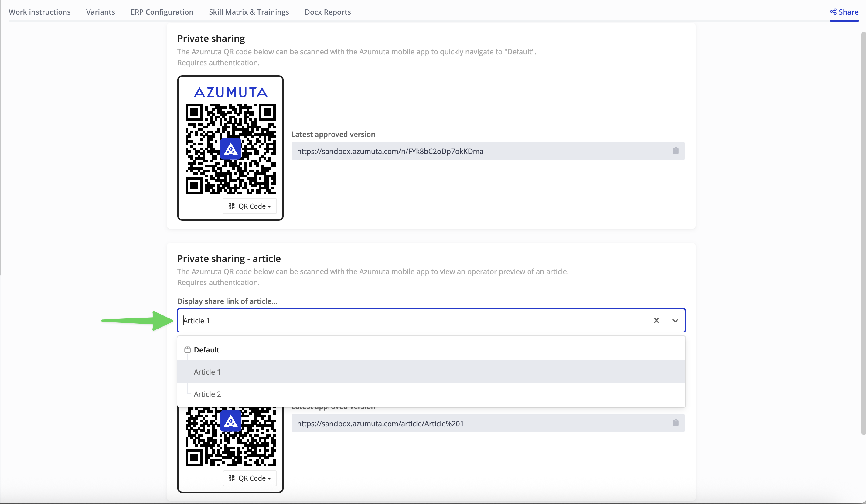Click the Private sharing - article heading
Screen dimensions: 866x504
tap(229, 258)
